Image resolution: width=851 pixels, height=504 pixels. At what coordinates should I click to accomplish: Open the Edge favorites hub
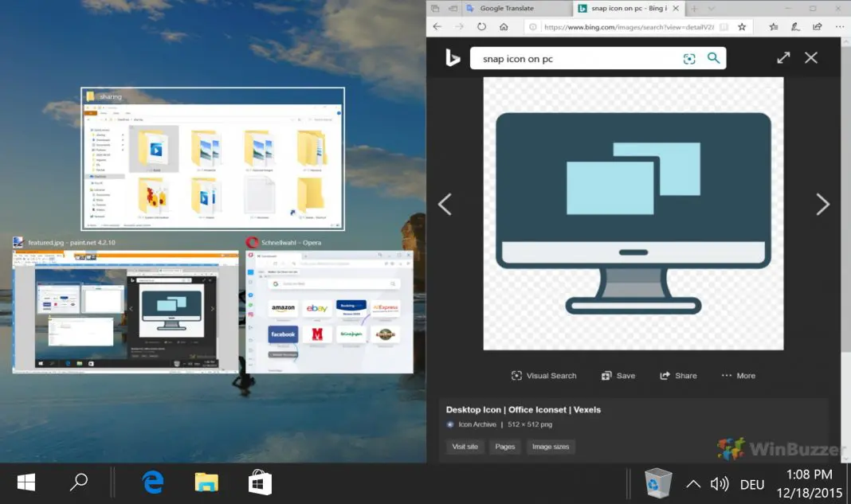coord(774,26)
